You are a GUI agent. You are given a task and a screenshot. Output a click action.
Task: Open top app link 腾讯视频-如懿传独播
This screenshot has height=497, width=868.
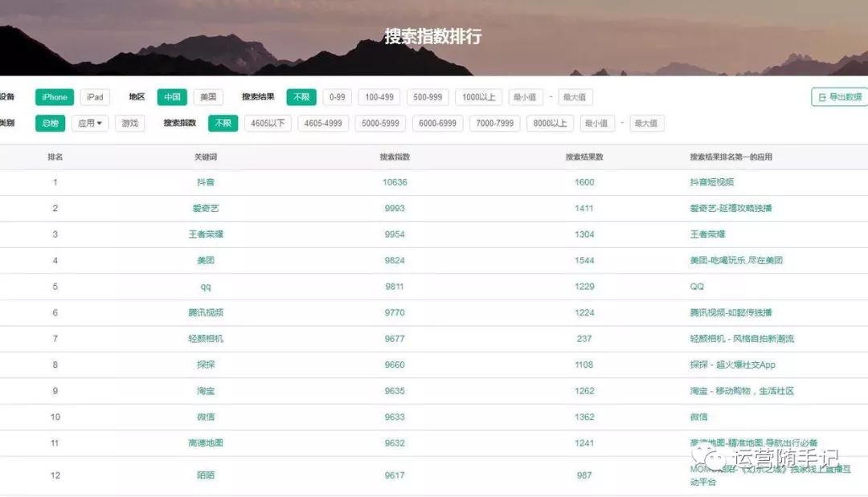tap(731, 312)
